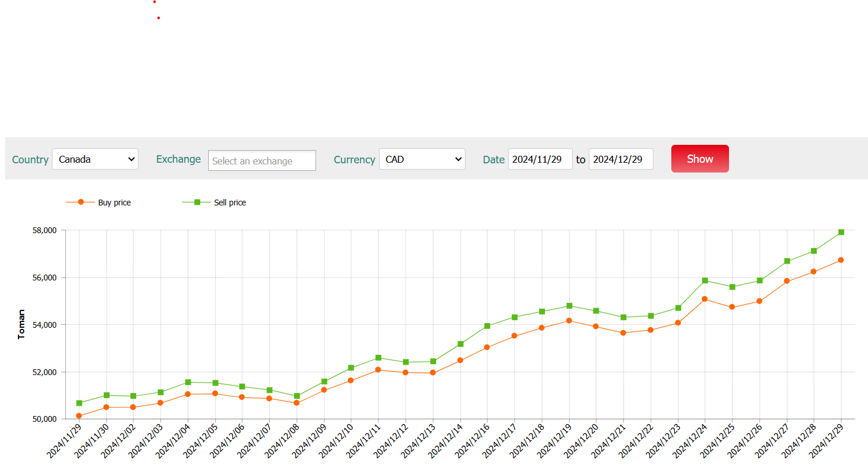The image size is (868, 472).
Task: Click the Currency field label
Action: coord(355,160)
